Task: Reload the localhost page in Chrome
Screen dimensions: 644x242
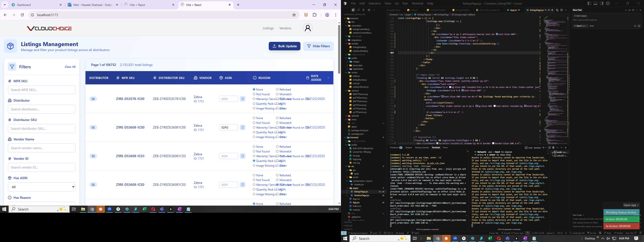Action: 22,15
